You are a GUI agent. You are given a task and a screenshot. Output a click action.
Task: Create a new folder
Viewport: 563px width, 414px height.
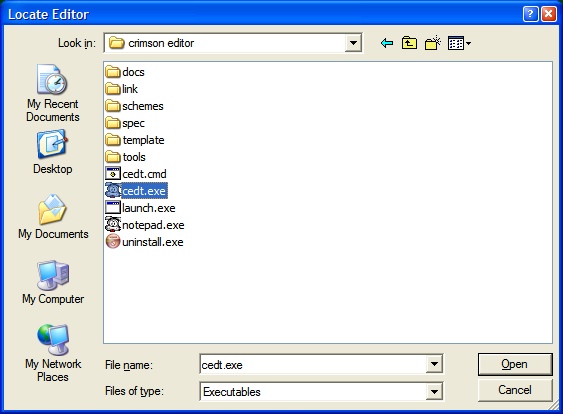coord(433,43)
